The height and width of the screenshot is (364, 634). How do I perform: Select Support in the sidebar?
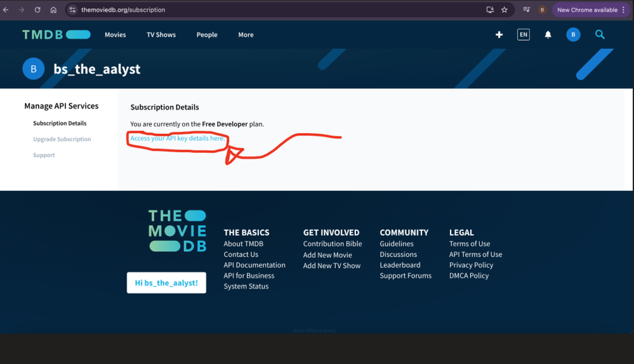[x=44, y=155]
